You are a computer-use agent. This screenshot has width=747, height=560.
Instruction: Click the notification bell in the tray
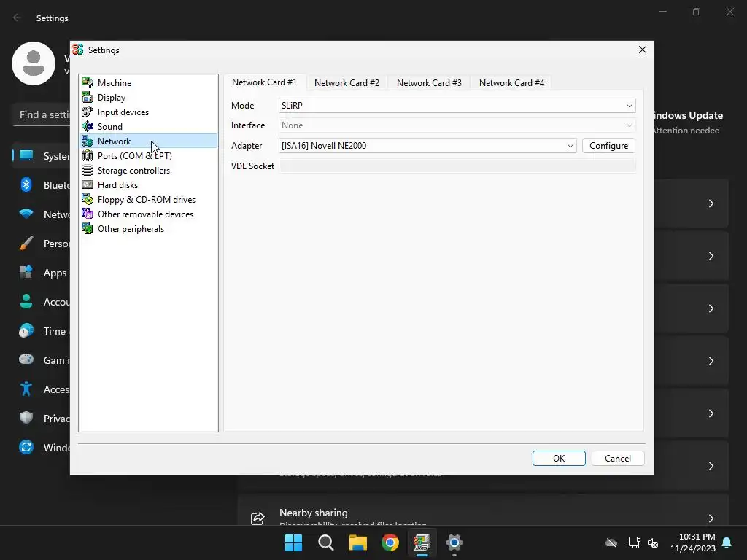[727, 542]
